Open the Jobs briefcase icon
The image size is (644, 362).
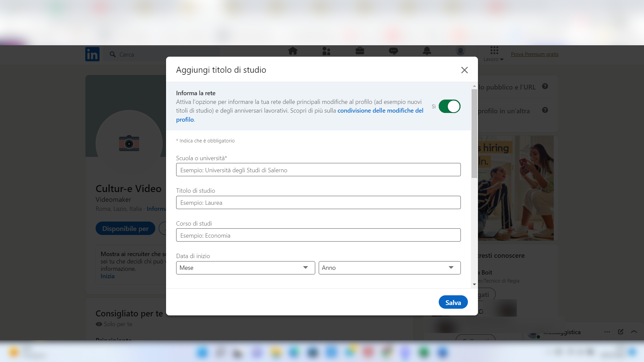click(360, 51)
